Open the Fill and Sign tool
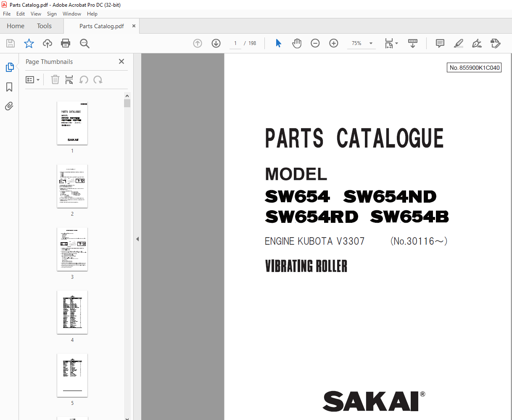 point(477,43)
